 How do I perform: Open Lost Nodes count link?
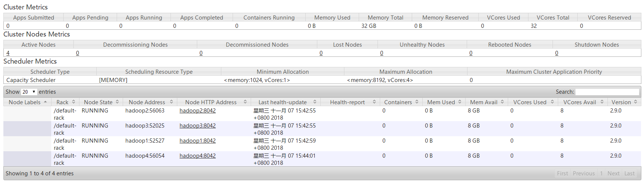coord(321,53)
